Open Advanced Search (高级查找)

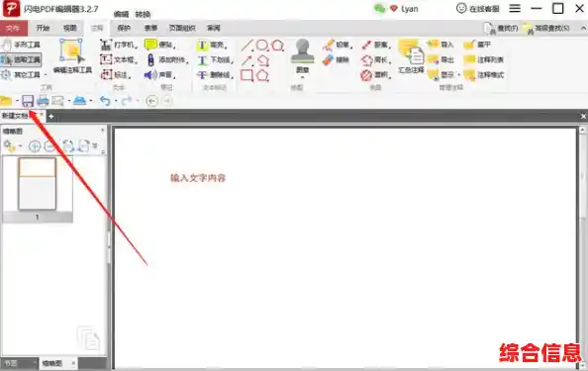[546, 28]
